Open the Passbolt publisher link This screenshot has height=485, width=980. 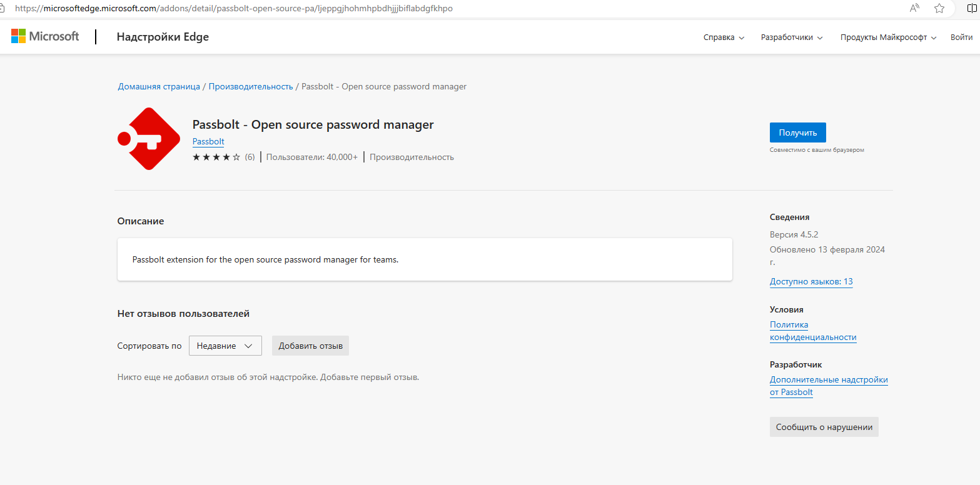point(208,141)
